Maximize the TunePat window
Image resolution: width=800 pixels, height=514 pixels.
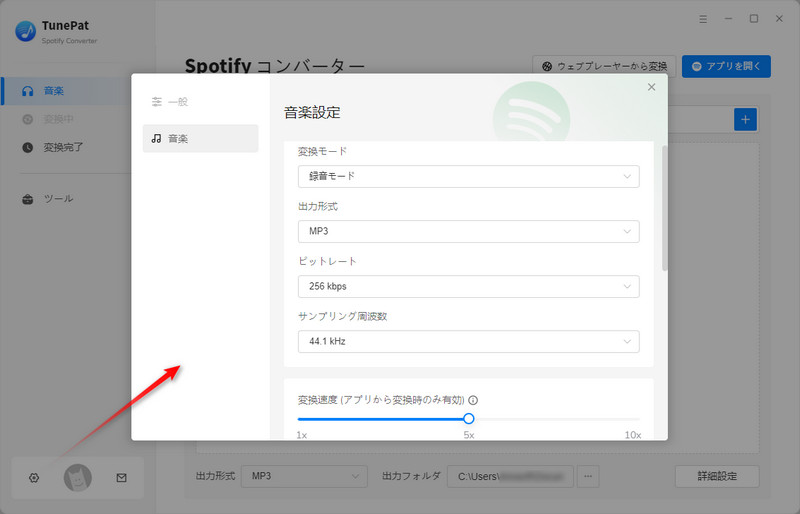(x=754, y=19)
